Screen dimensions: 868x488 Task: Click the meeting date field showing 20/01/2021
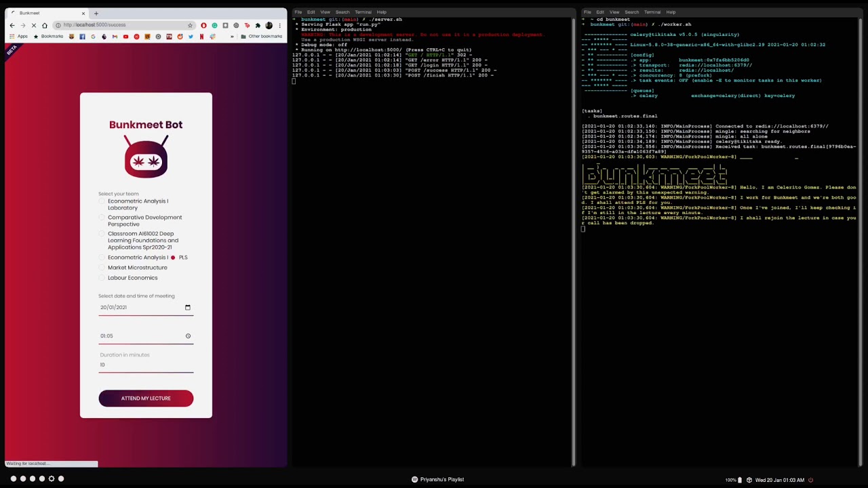[x=146, y=307]
